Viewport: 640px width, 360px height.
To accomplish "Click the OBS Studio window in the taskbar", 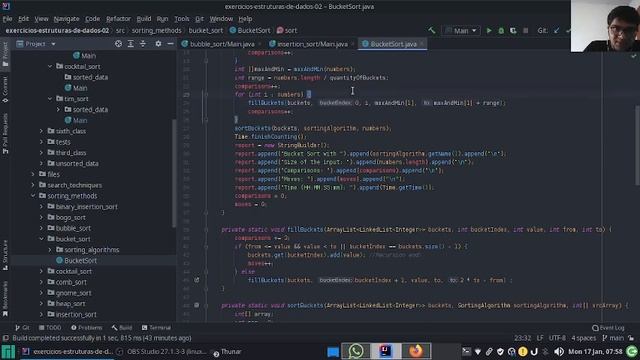I will (x=161, y=351).
